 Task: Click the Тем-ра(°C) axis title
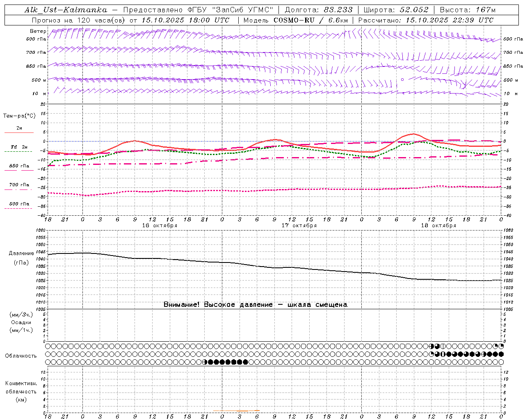coord(19,116)
